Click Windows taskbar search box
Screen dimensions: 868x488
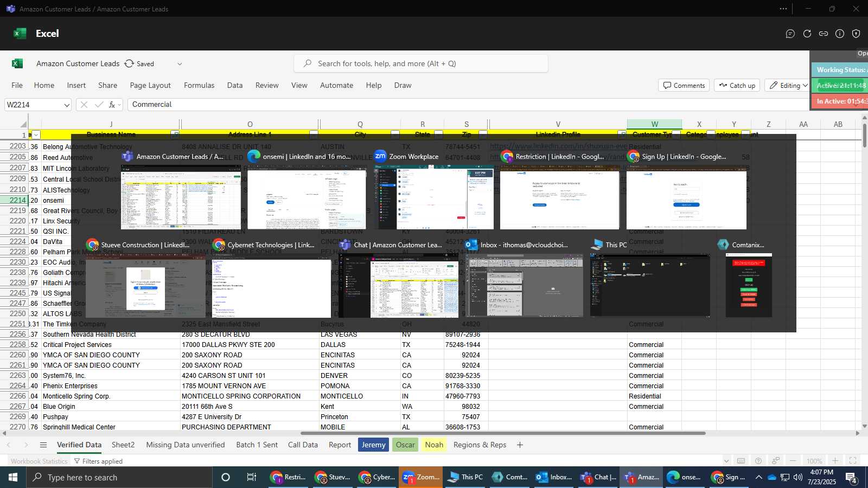tap(119, 477)
